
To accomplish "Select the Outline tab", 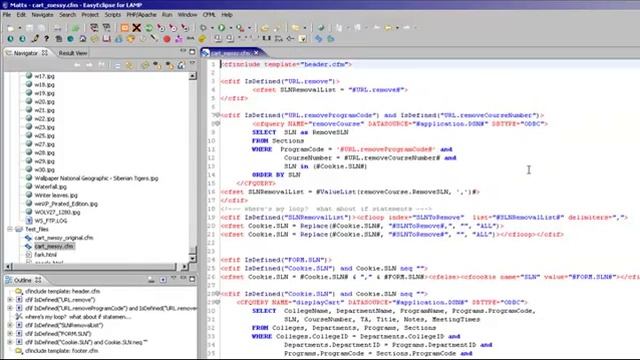I will click(x=23, y=280).
